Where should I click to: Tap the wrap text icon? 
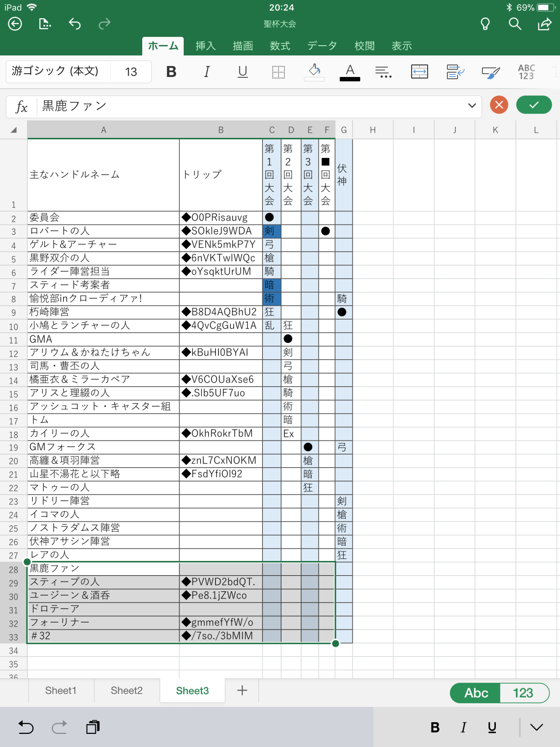pyautogui.click(x=455, y=72)
